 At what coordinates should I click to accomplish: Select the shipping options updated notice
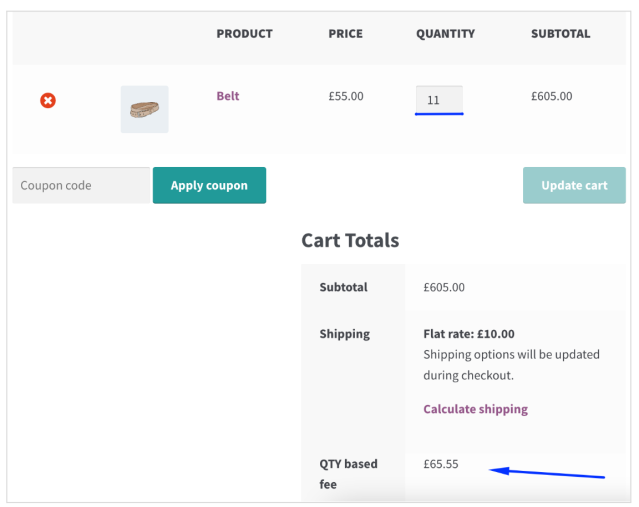pyautogui.click(x=511, y=365)
